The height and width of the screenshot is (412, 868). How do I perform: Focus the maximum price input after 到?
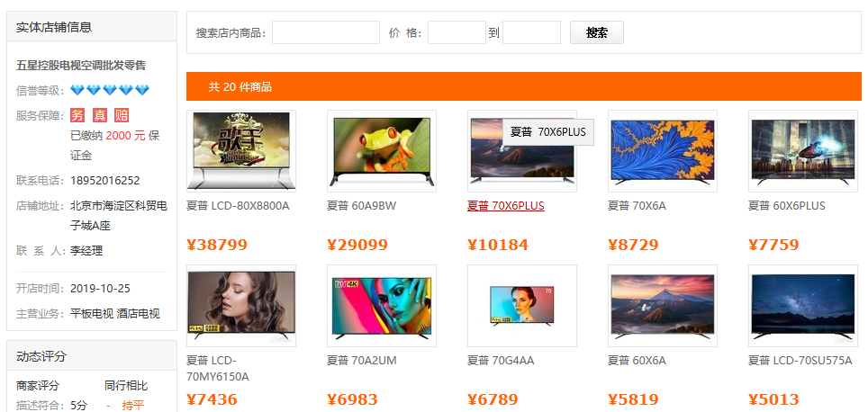(x=531, y=32)
